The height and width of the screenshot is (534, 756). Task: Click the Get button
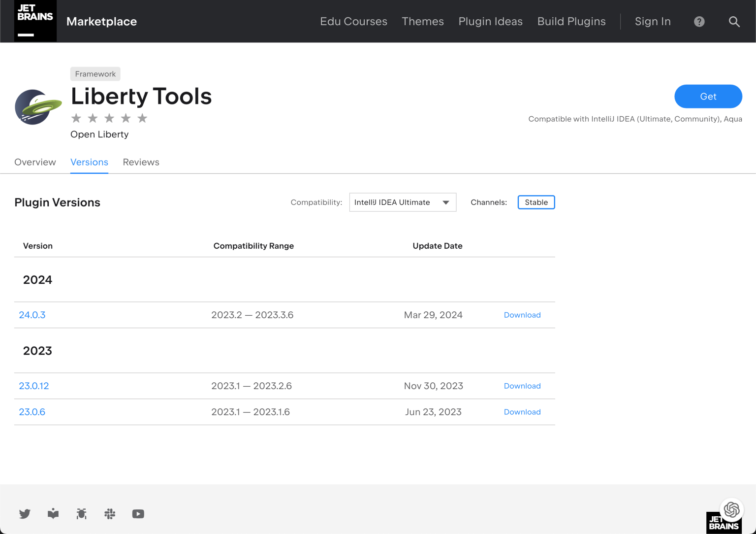[708, 97]
